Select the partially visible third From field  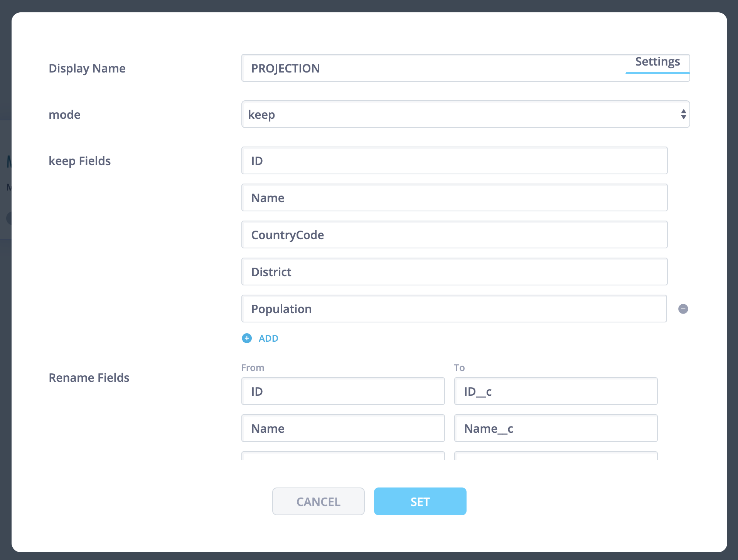343,456
